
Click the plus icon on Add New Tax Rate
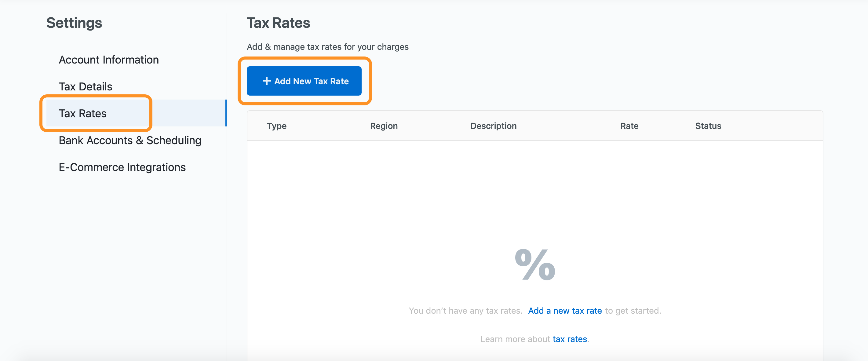pyautogui.click(x=267, y=81)
